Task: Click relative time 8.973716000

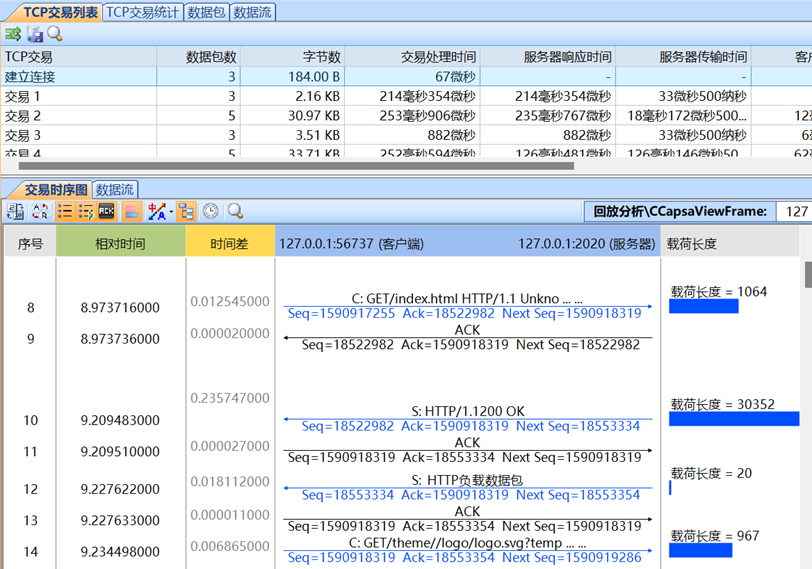Action: (x=120, y=308)
